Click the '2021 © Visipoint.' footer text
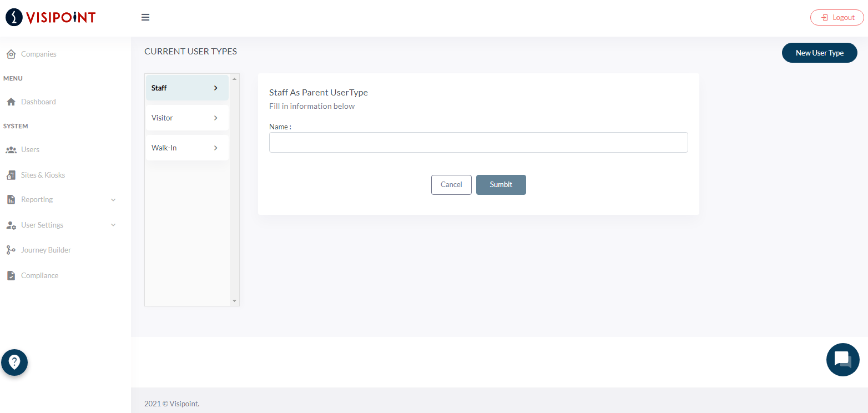868x413 pixels. click(x=171, y=404)
